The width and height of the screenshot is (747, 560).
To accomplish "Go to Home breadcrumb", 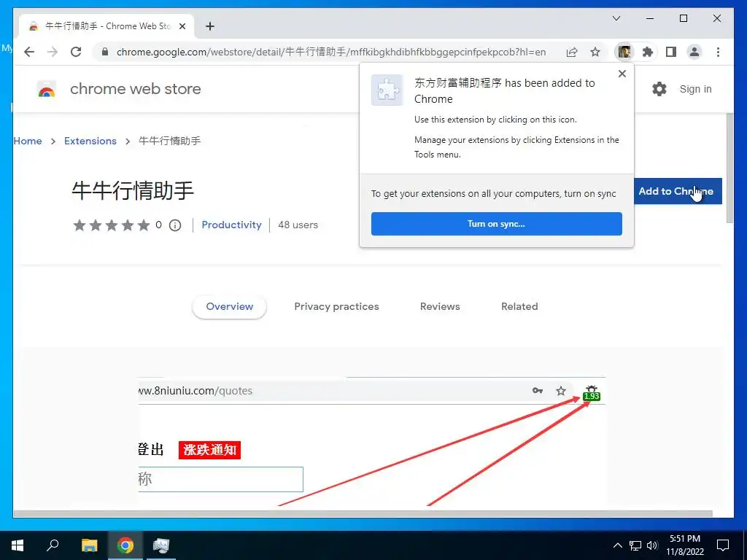I will [28, 141].
